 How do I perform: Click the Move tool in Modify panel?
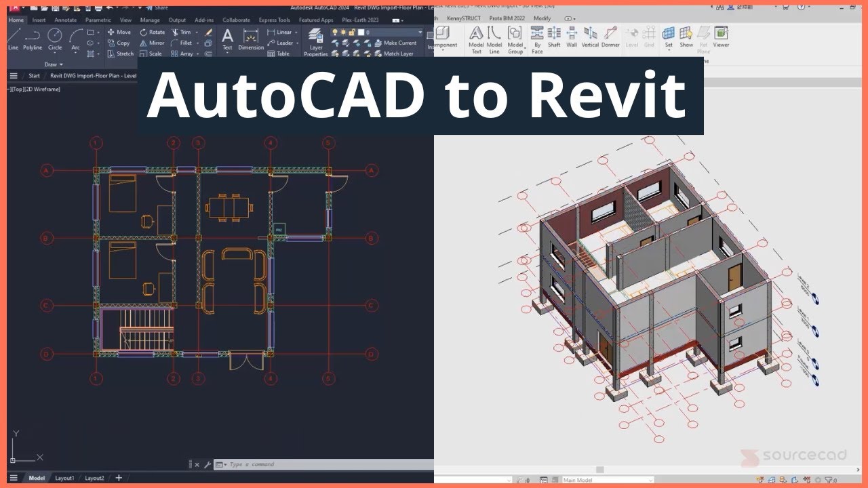coord(119,32)
